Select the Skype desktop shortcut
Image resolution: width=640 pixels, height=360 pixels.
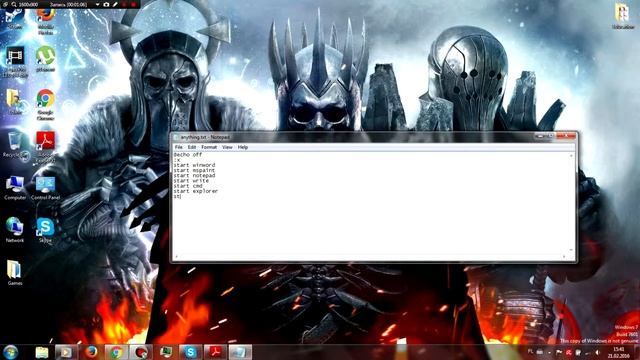click(45, 230)
